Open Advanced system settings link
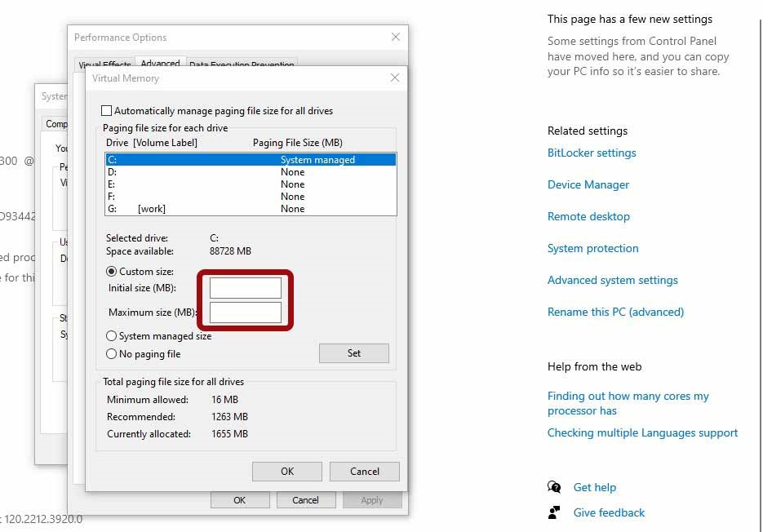The height and width of the screenshot is (532, 763). [x=612, y=280]
